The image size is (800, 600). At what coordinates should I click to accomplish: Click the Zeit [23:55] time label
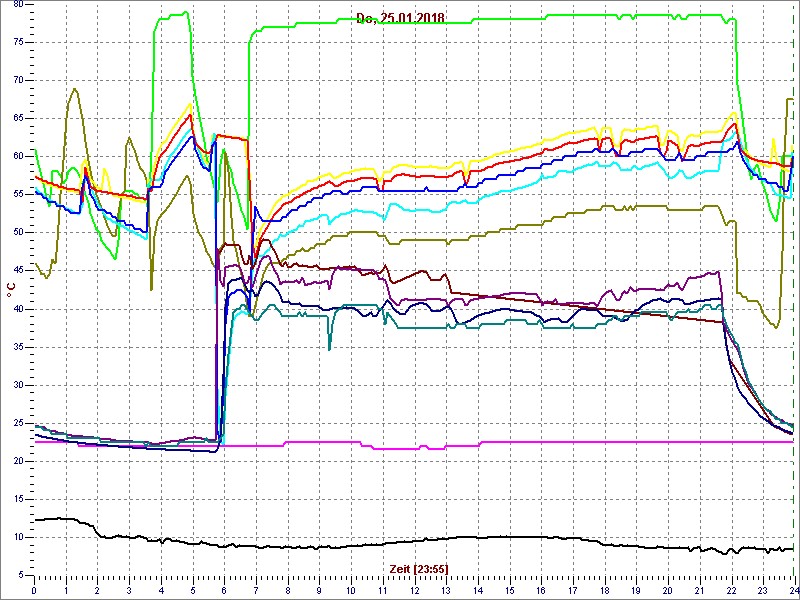418,568
